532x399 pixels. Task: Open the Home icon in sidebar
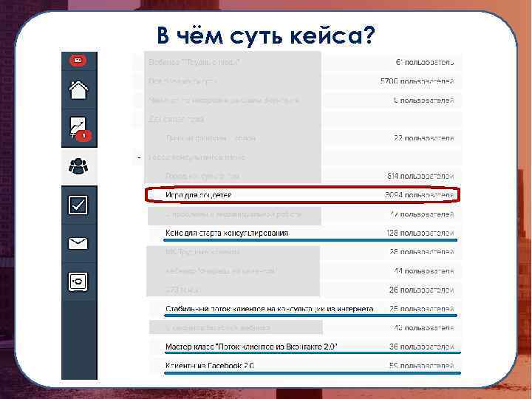tap(79, 90)
